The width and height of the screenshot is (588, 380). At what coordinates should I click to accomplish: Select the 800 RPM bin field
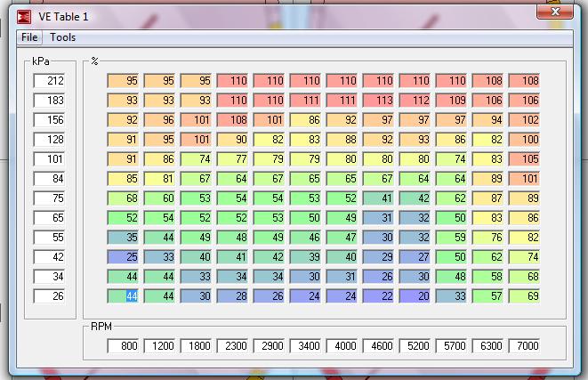click(123, 346)
